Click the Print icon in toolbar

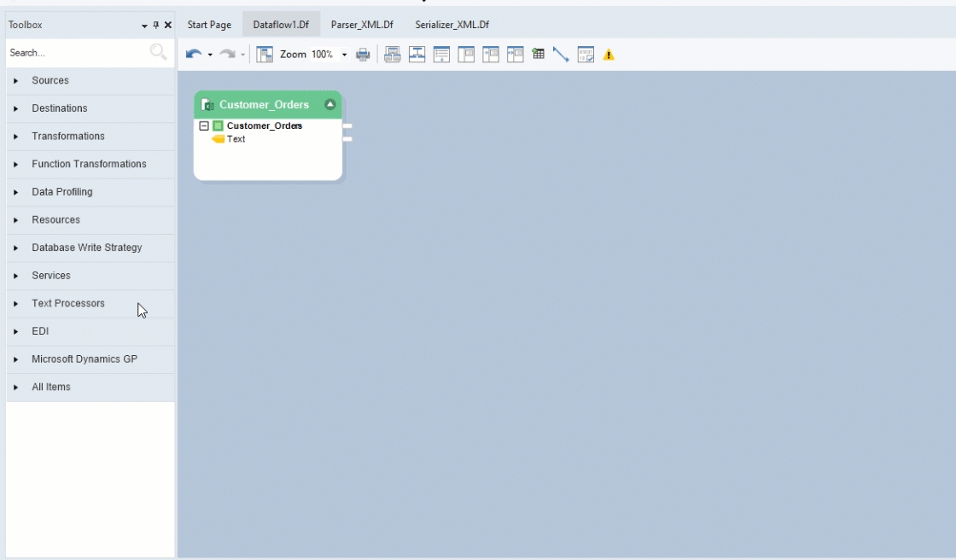363,55
